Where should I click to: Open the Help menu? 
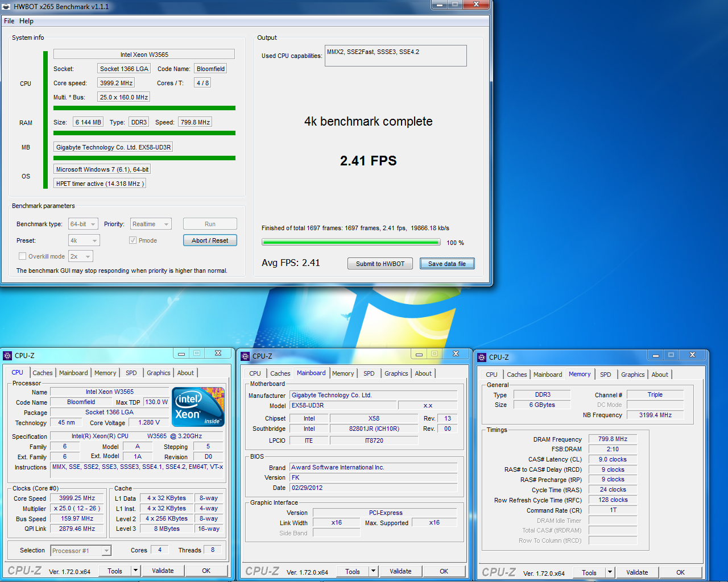[26, 21]
